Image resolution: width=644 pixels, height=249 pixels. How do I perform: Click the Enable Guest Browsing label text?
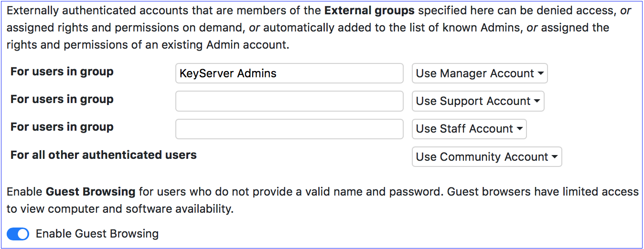click(97, 234)
